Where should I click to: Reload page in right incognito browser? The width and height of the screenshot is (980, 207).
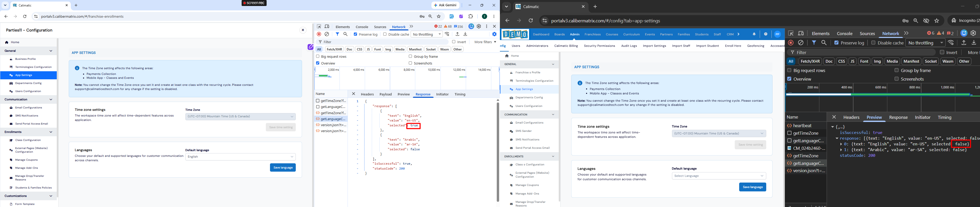[531, 21]
